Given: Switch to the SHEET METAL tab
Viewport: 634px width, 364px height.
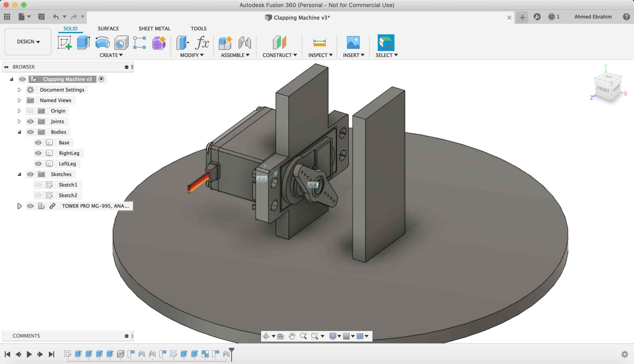Looking at the screenshot, I should [x=155, y=29].
